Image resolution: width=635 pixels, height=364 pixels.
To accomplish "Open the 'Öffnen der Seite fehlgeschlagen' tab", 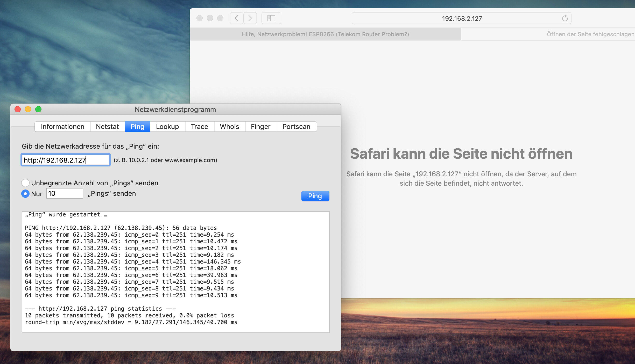I will pyautogui.click(x=548, y=34).
